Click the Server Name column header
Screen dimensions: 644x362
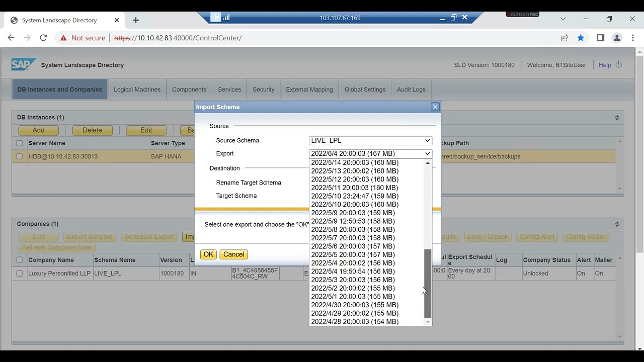(47, 143)
